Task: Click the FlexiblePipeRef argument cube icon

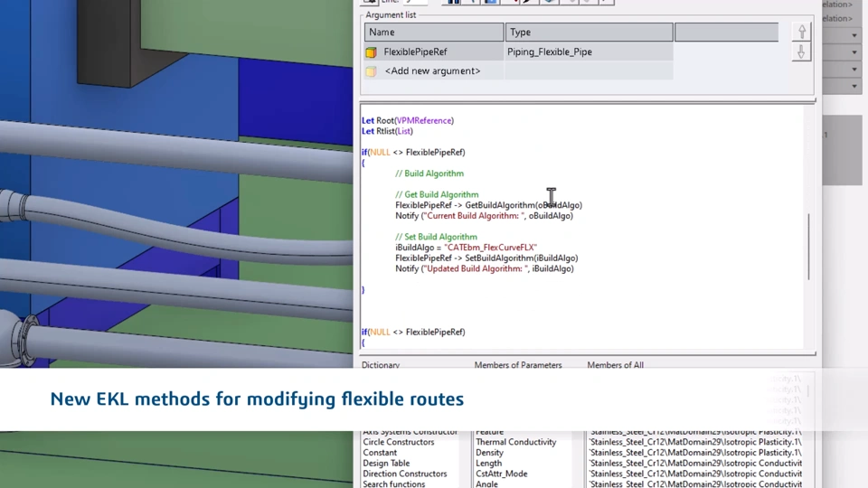Action: point(371,52)
